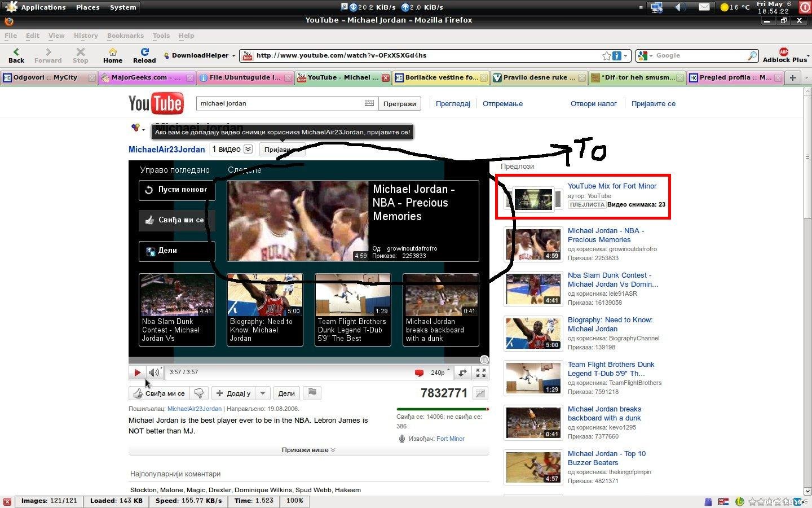Open video statistics chart icon
This screenshot has height=508, width=812.
[480, 393]
